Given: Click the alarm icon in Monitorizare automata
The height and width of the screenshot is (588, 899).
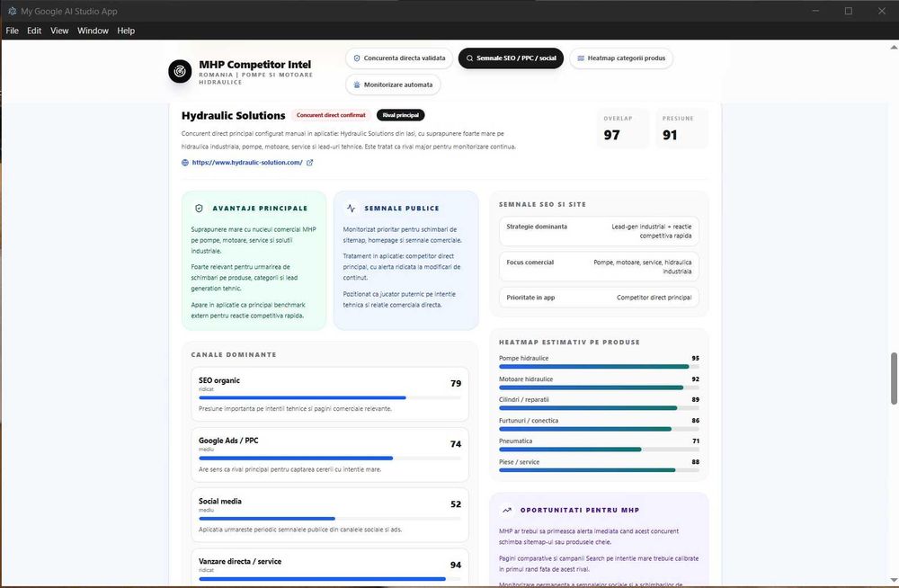Looking at the screenshot, I should click(x=357, y=85).
